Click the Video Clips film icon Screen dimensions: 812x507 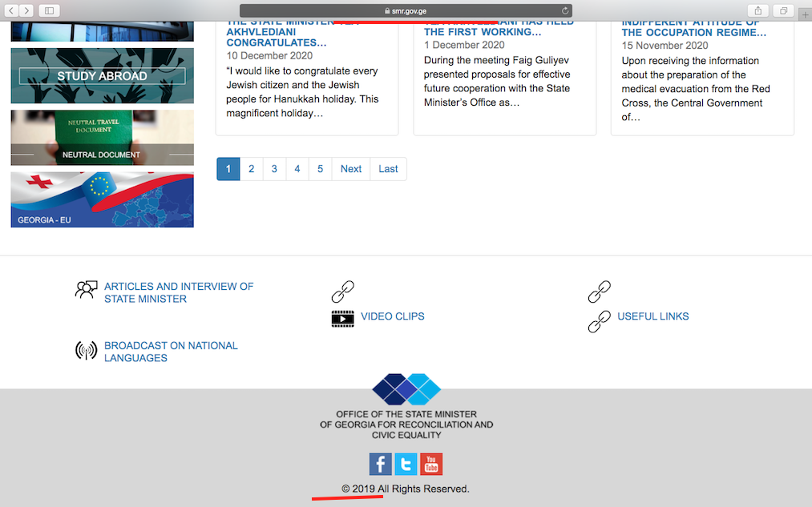coord(342,318)
